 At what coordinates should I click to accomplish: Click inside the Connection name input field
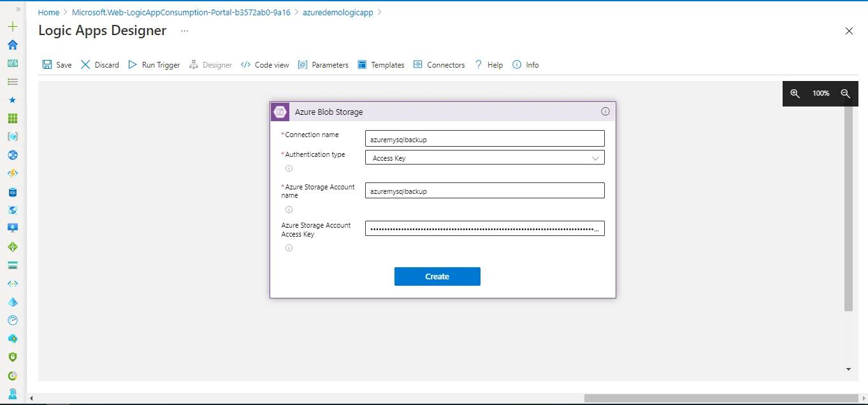pos(484,138)
